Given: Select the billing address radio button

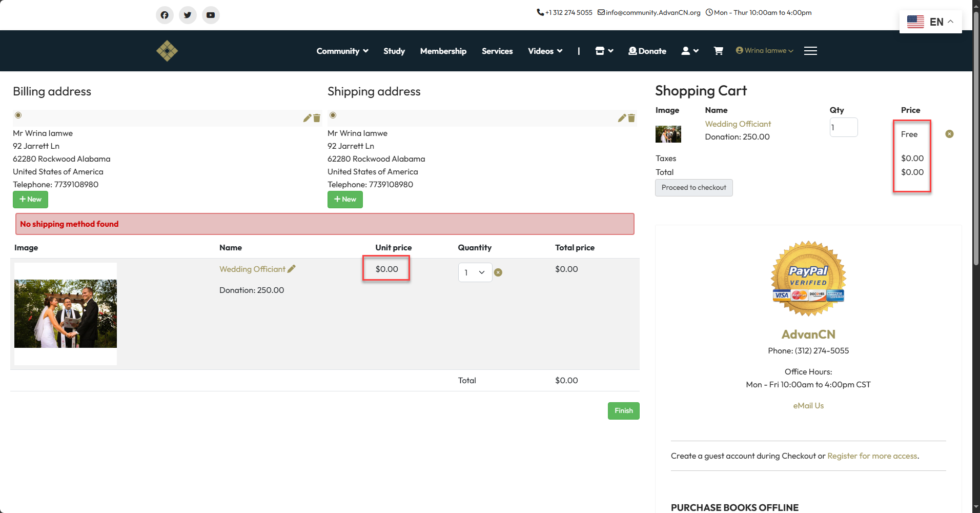Looking at the screenshot, I should [x=18, y=115].
